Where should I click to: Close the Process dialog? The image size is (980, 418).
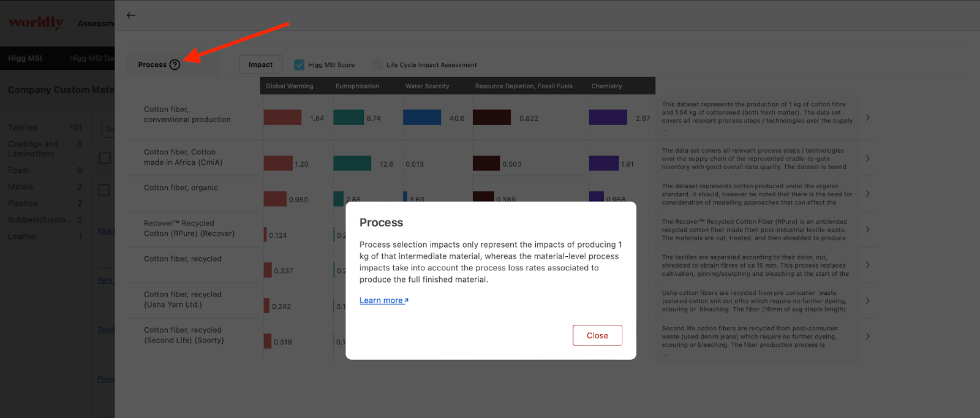[597, 335]
